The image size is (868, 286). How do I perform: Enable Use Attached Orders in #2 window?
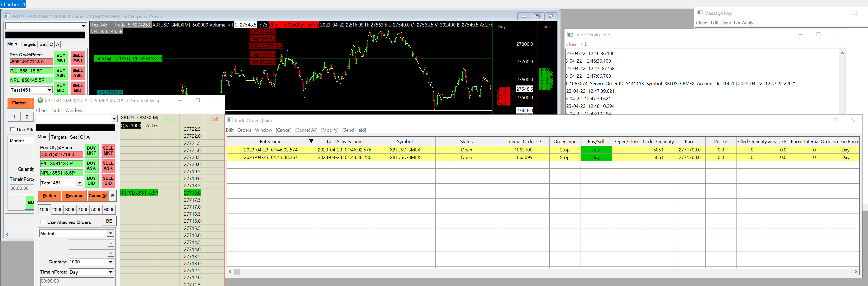pyautogui.click(x=43, y=222)
